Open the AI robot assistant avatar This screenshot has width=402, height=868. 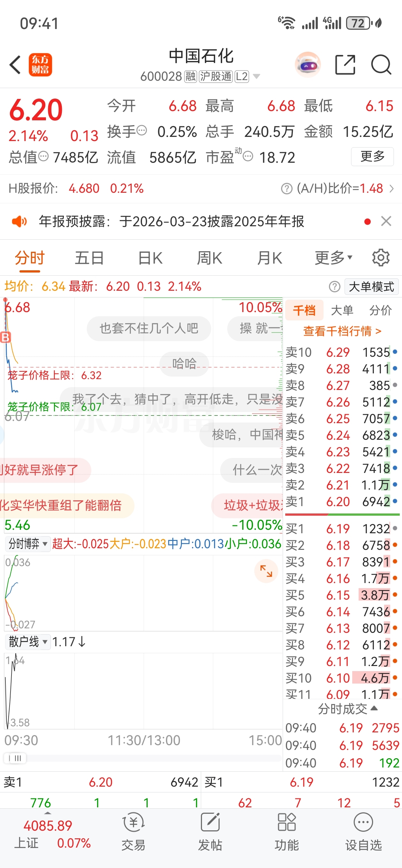308,64
